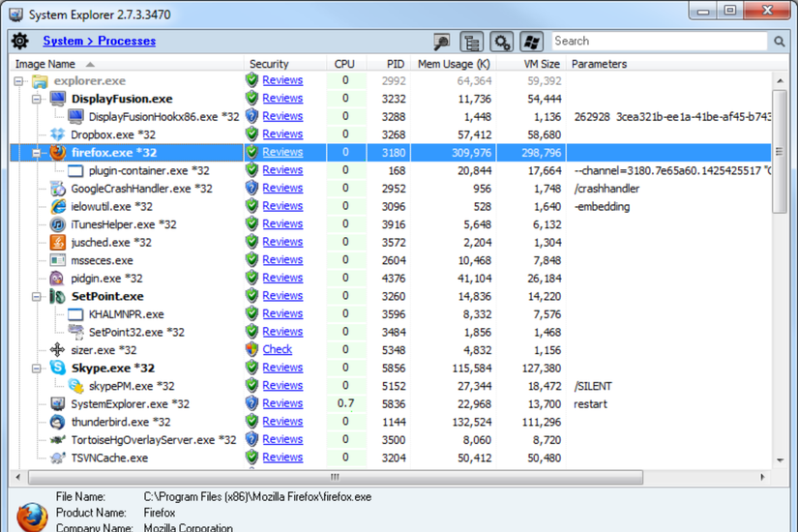Click the TSVNCache.exe tortoise icon
The width and height of the screenshot is (798, 532).
[x=58, y=458]
